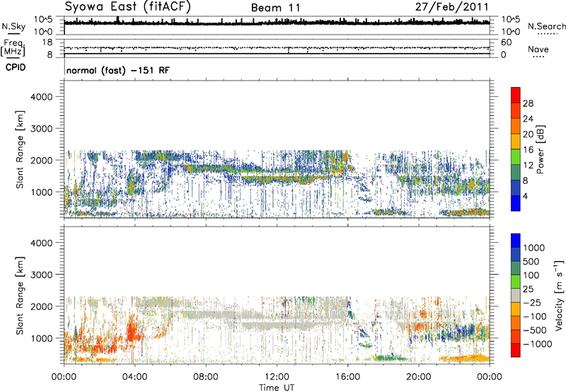Click the solid line sample under 'N.Sky'
566x392 pixels.
[14, 34]
